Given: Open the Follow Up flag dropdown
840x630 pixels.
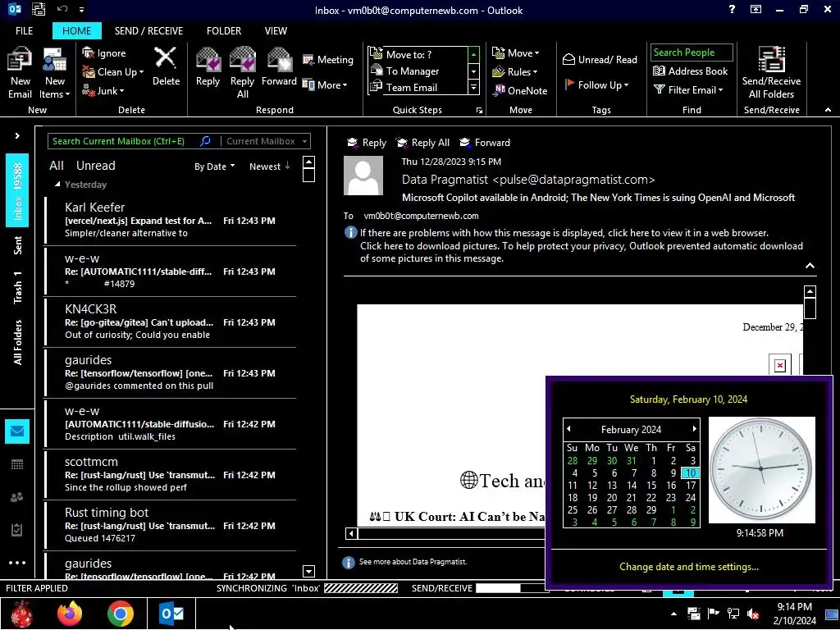Looking at the screenshot, I should tap(596, 84).
